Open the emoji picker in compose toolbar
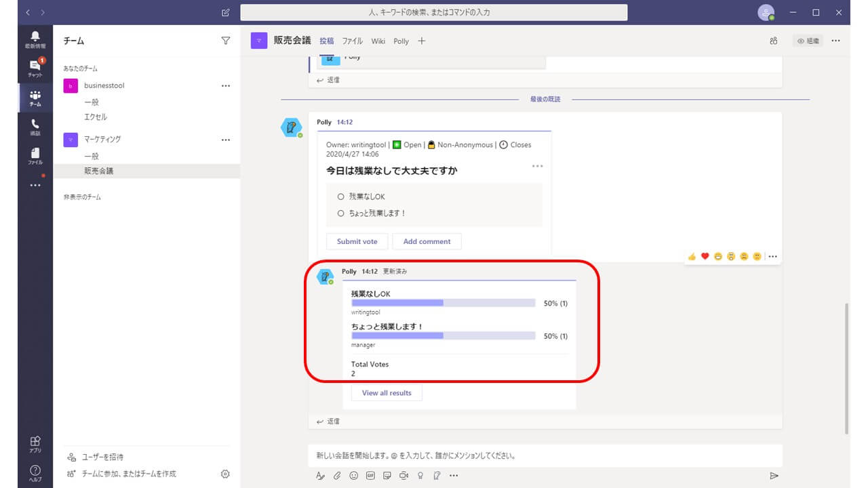This screenshot has width=868, height=488. (x=353, y=476)
